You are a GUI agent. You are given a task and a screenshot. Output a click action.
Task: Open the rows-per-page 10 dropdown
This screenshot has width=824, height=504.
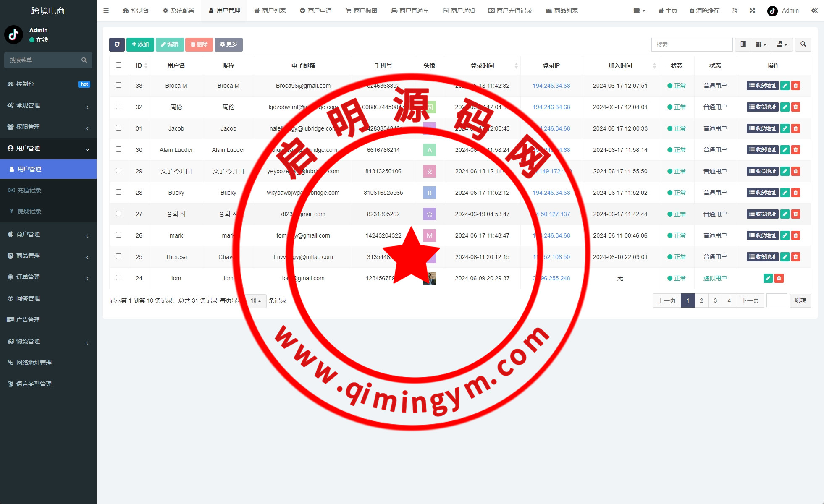[256, 300]
